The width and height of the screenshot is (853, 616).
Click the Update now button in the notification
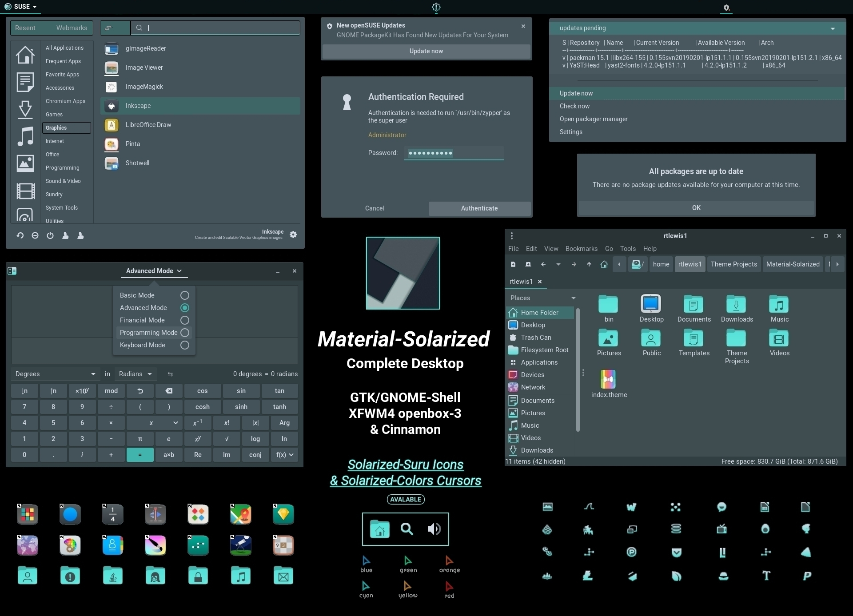(426, 51)
